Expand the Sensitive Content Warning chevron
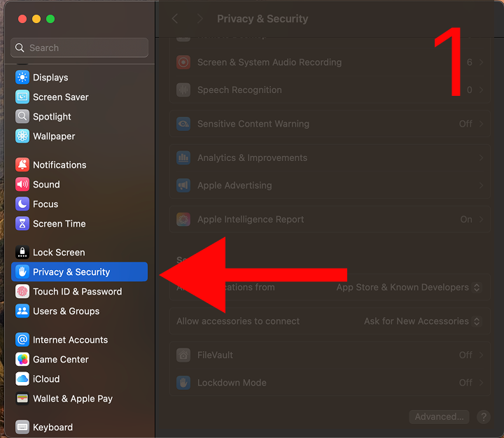 (x=481, y=124)
